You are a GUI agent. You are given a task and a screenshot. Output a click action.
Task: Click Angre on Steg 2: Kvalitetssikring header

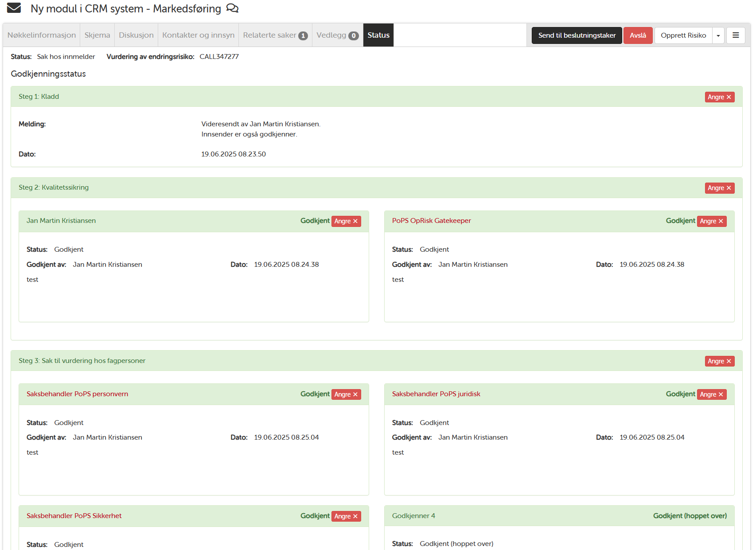[x=719, y=188]
